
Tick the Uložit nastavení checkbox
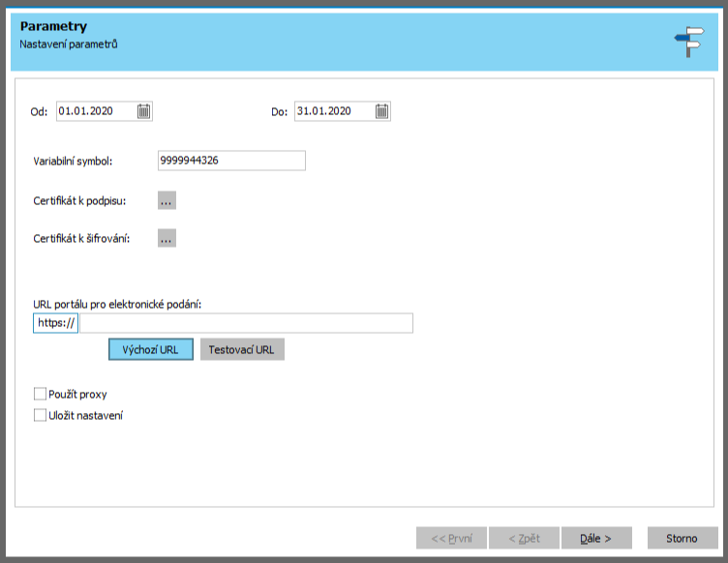[x=40, y=415]
